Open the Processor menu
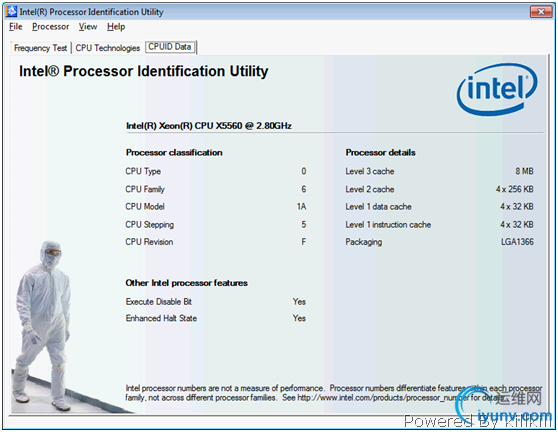Screen dimensions: 558x432 coord(51,27)
